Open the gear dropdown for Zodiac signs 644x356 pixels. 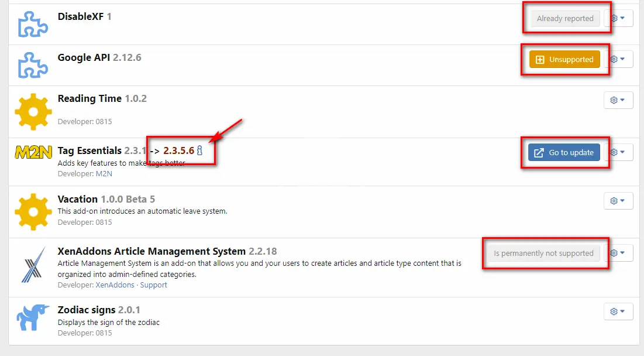coord(618,311)
